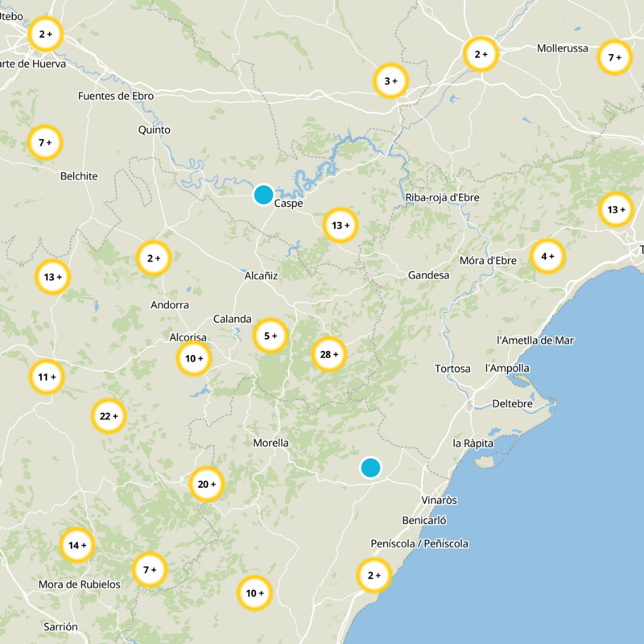Click the Gandesa town label

(x=428, y=275)
